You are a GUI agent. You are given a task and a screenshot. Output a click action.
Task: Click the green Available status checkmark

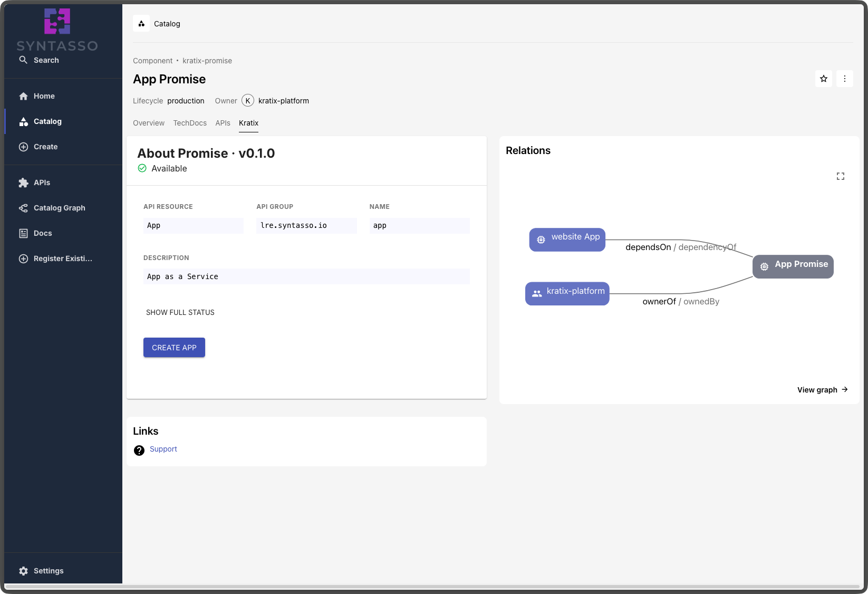point(142,168)
